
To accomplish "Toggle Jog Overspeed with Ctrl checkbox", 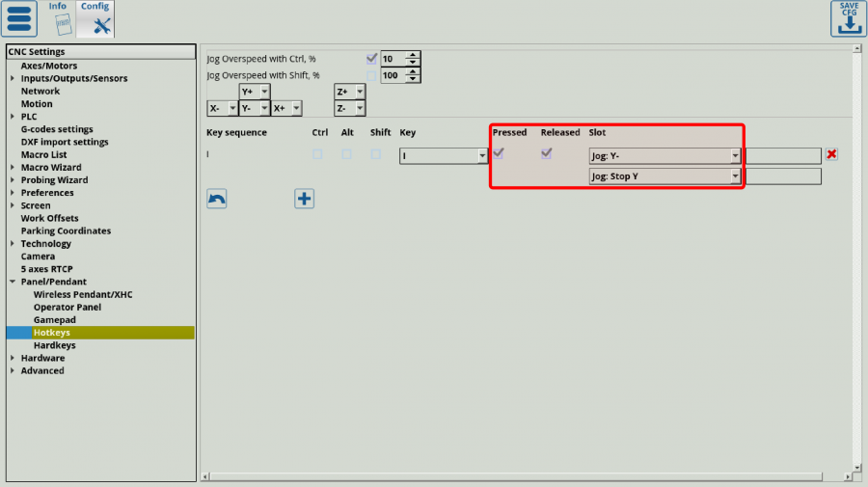I will [x=371, y=59].
